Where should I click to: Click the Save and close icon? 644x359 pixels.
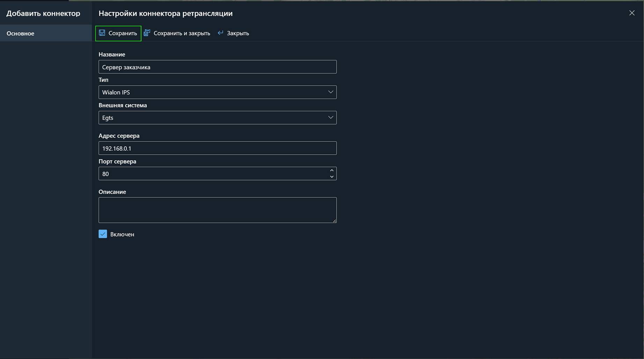click(147, 33)
